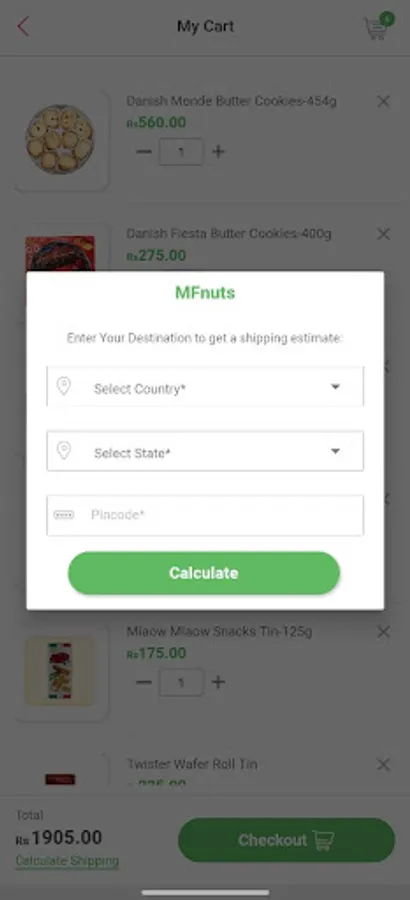410x900 pixels.
Task: Increase quantity of Miaow Miaow Snacks Tin
Action: click(x=218, y=682)
